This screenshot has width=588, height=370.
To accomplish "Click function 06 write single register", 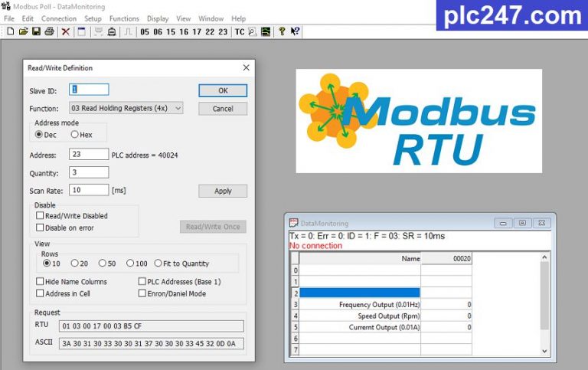I will coord(158,32).
